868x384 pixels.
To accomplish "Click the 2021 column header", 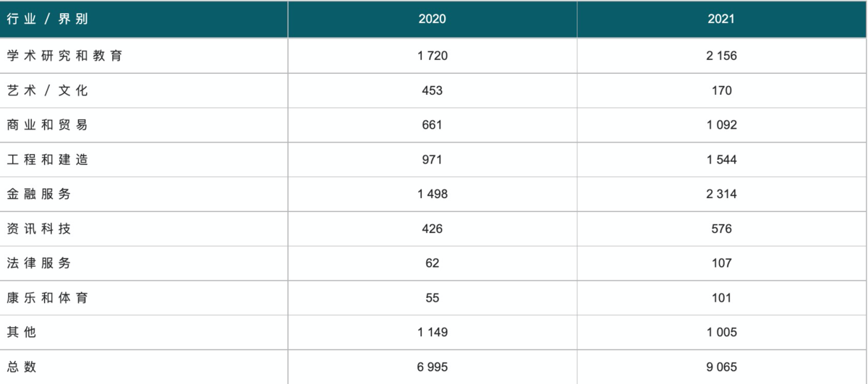I will point(722,19).
